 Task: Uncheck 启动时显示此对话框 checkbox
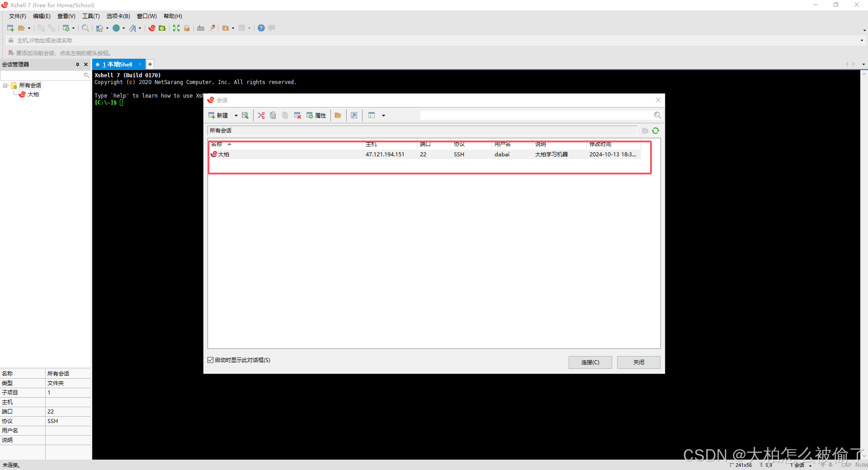pyautogui.click(x=211, y=360)
